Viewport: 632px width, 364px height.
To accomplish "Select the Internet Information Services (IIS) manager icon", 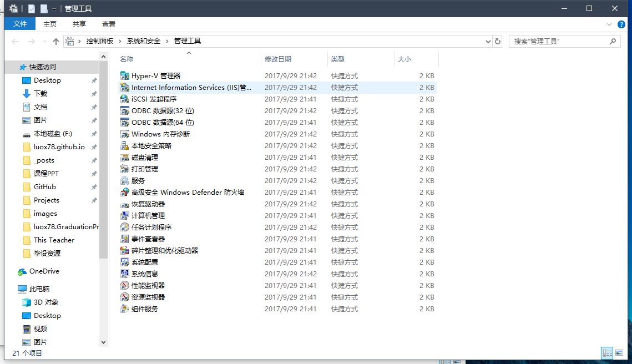I will (124, 88).
